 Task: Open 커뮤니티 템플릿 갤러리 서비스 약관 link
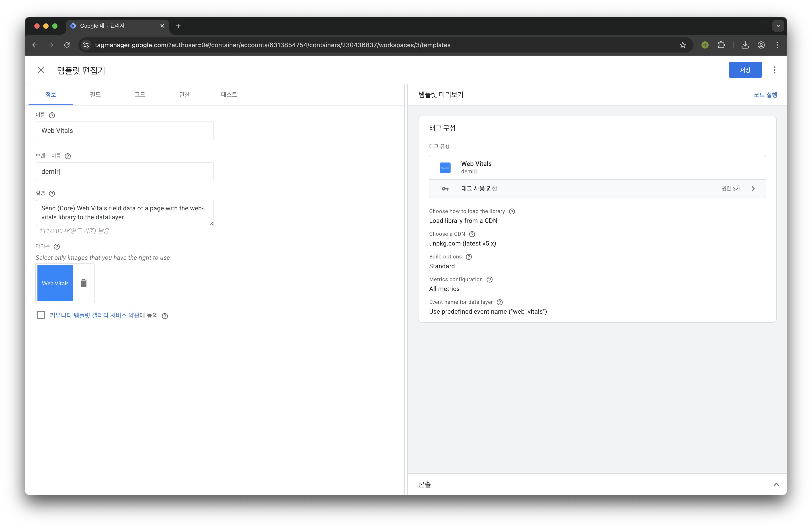click(94, 315)
